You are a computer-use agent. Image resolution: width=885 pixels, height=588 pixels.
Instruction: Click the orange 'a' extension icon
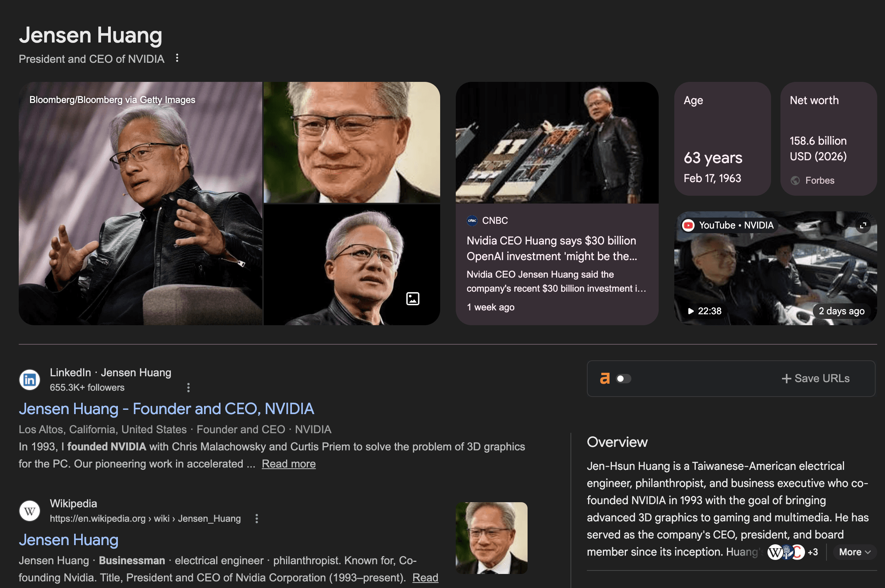click(604, 379)
